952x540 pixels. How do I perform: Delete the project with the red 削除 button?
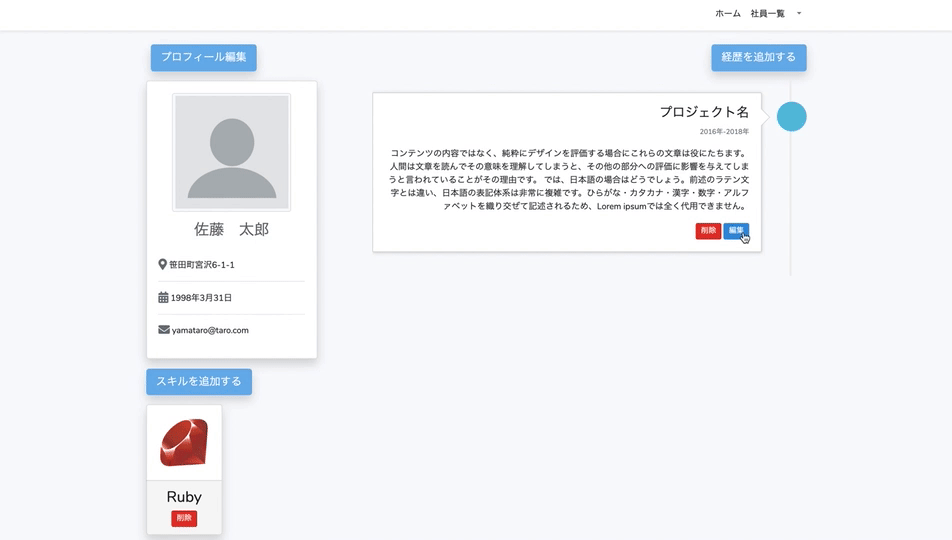708,231
